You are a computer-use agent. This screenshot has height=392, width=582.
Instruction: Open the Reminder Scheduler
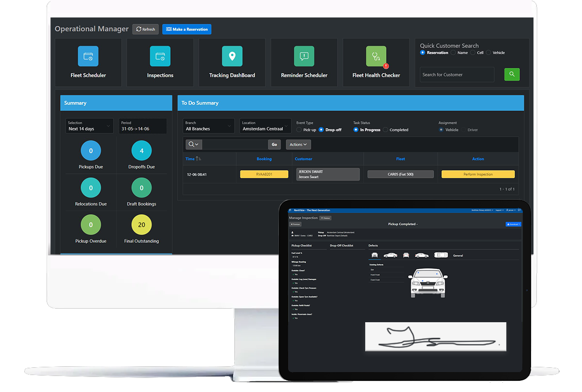pyautogui.click(x=304, y=62)
